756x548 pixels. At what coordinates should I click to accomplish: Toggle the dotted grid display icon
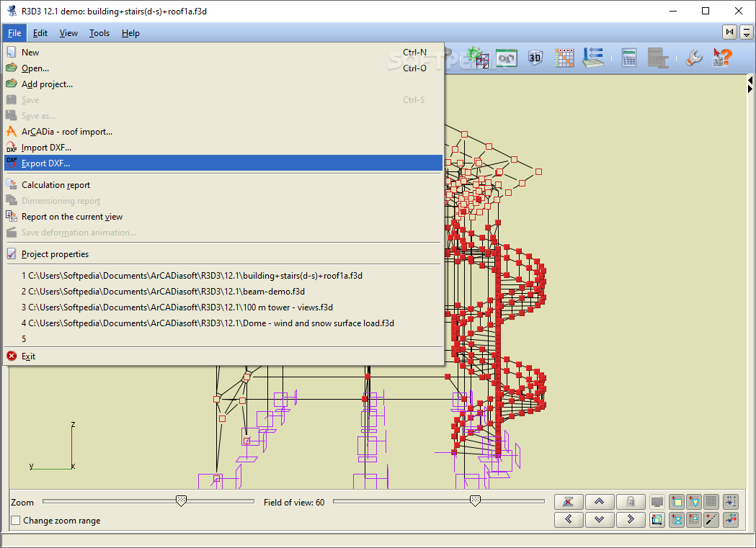click(711, 502)
